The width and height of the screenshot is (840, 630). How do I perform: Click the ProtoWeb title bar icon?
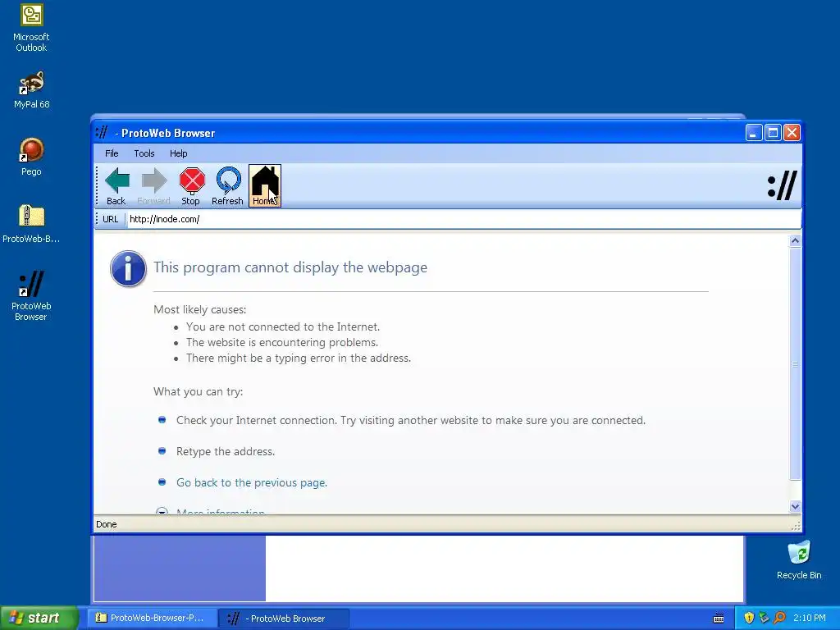pos(102,132)
